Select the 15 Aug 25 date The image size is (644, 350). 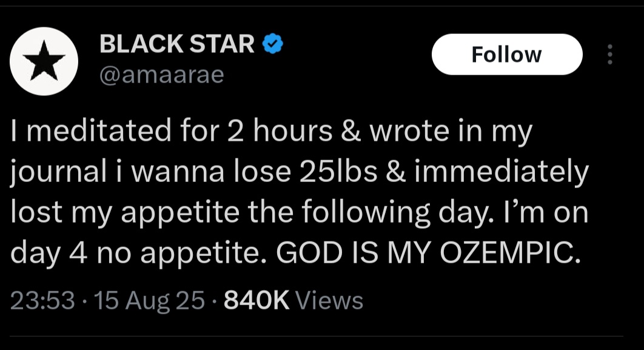[x=144, y=300]
